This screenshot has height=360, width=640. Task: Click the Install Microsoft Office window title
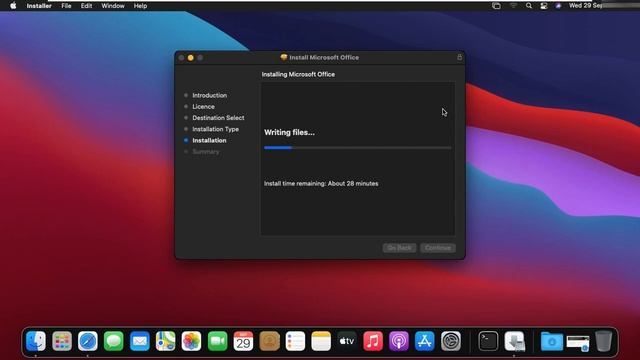click(324, 58)
